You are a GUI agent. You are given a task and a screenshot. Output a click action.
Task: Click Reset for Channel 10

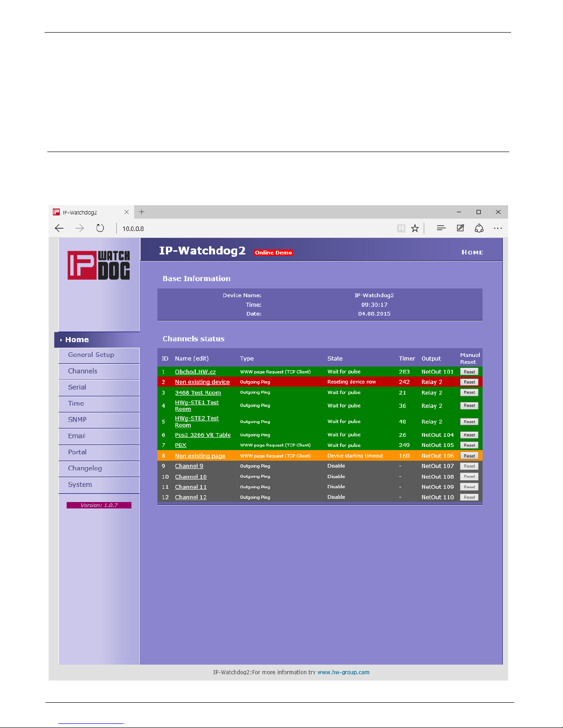(x=469, y=477)
